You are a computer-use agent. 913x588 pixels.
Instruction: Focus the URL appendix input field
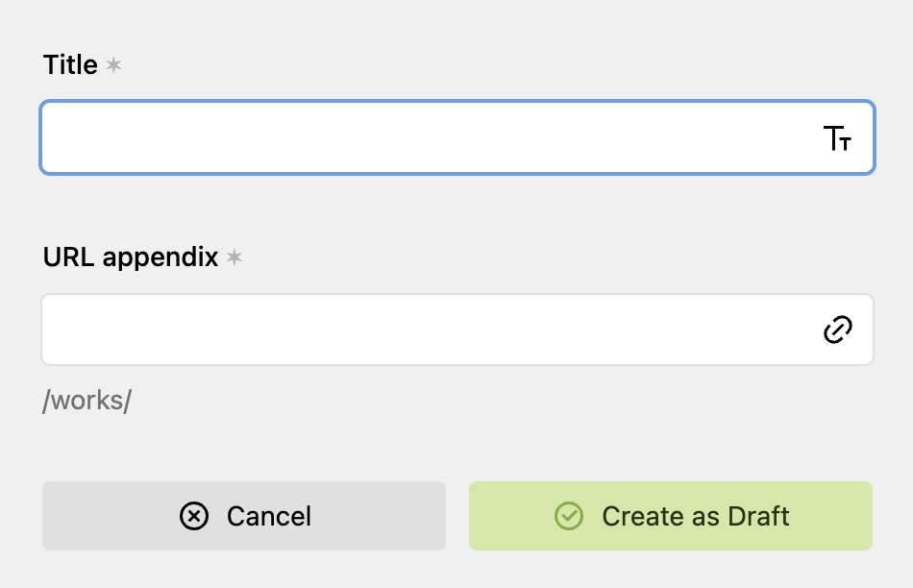(x=423, y=330)
